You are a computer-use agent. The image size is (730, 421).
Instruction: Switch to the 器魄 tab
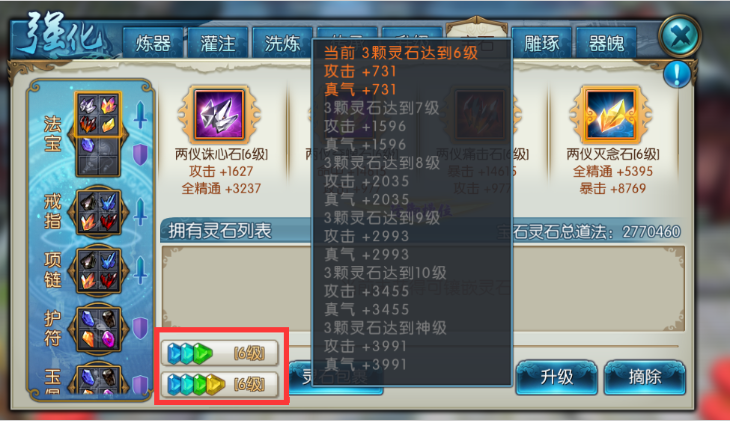click(606, 43)
